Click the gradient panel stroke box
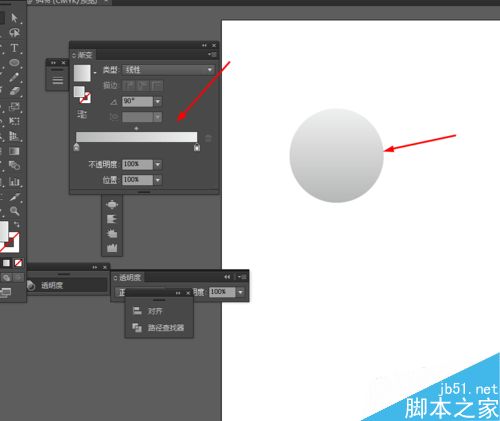500x421 pixels. (x=85, y=98)
